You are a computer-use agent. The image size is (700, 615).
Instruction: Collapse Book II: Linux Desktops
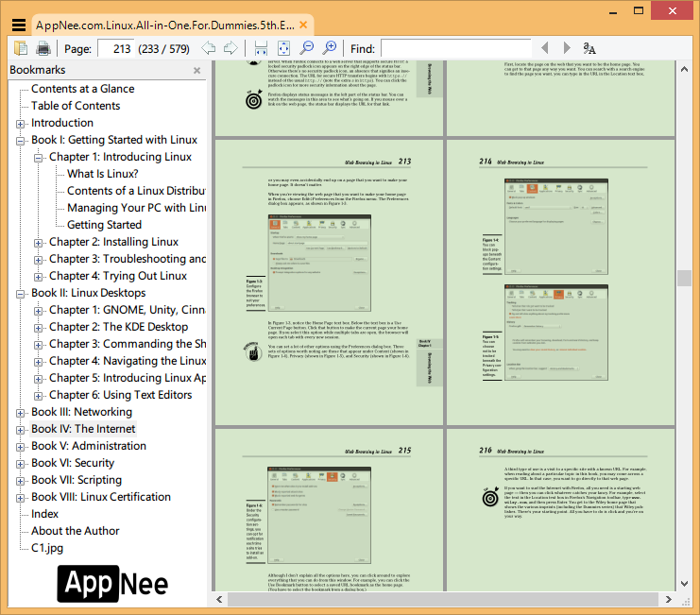(20, 294)
